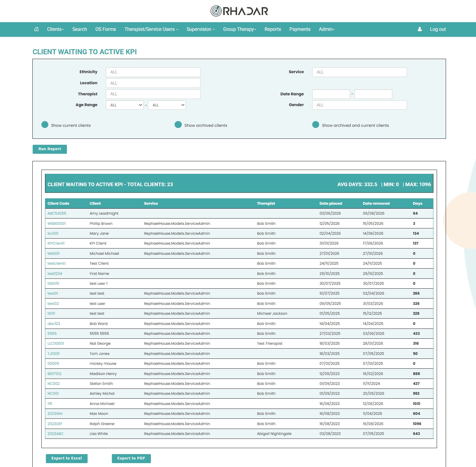Open the Service selection field
Screen dimensions: 476x467
(x=359, y=72)
